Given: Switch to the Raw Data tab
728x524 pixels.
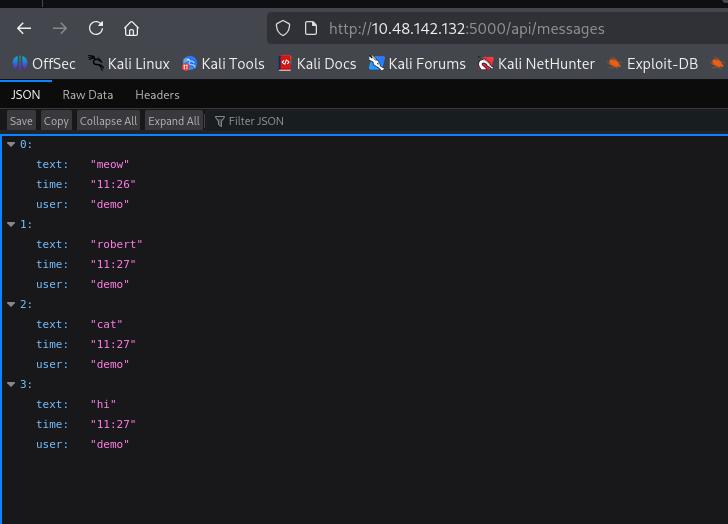Looking at the screenshot, I should (88, 94).
